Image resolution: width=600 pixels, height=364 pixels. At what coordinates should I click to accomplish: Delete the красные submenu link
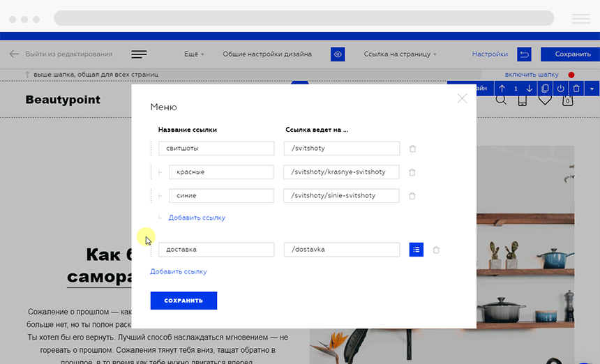tap(412, 172)
